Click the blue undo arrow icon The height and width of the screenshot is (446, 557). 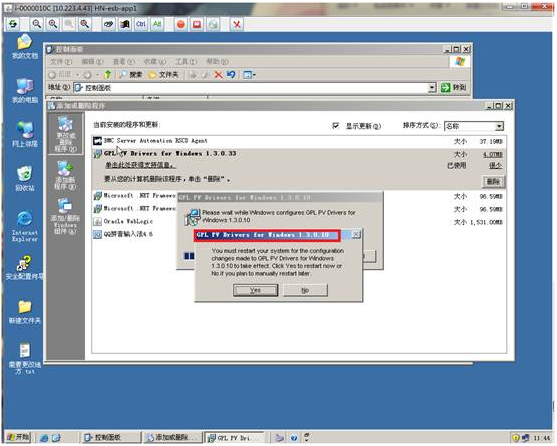click(231, 75)
